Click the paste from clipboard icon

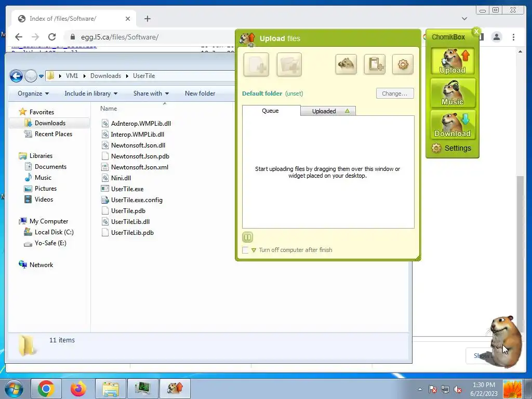click(x=375, y=64)
